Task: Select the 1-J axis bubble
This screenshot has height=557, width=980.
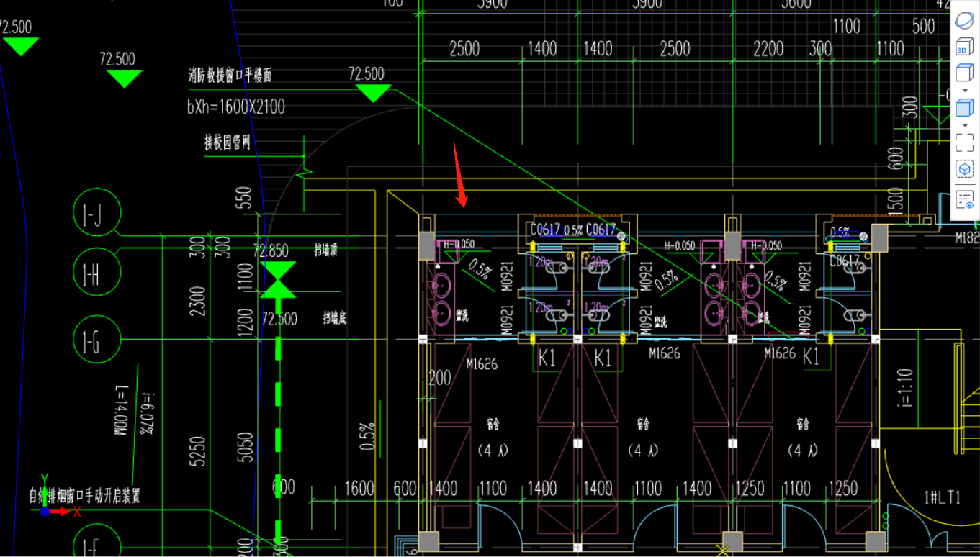Action: pos(97,213)
